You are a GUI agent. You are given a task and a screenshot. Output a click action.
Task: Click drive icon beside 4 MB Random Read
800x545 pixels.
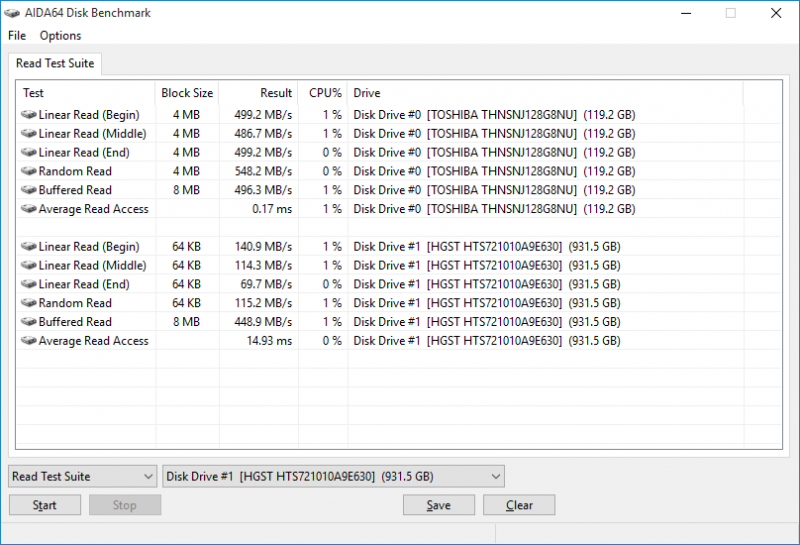coord(29,171)
